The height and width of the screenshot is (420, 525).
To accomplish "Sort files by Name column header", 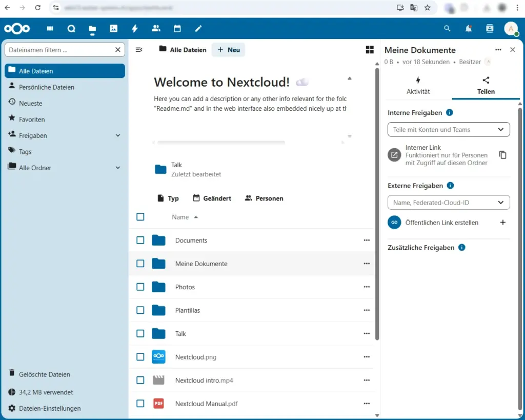I will pos(185,217).
